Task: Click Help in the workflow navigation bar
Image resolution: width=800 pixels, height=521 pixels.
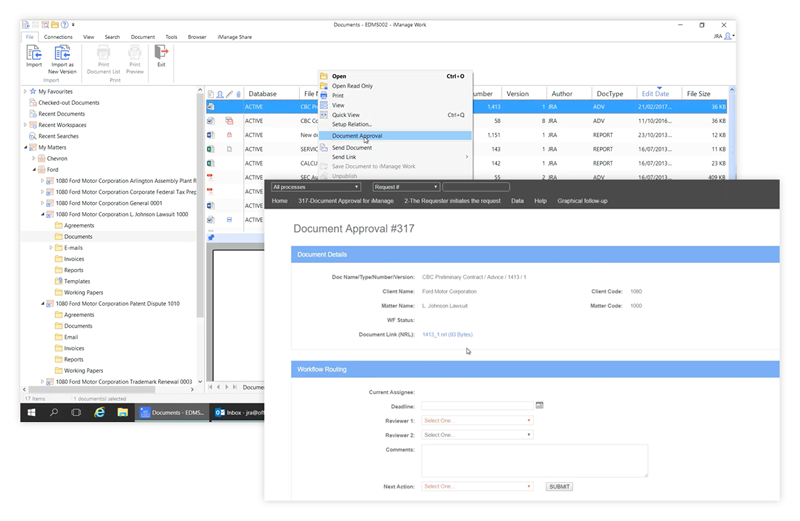Action: tap(540, 201)
